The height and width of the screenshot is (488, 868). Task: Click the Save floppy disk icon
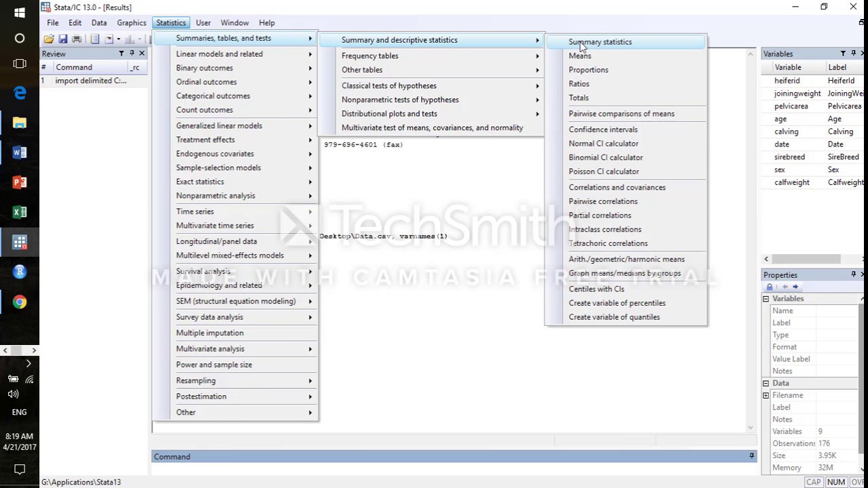[x=62, y=39]
